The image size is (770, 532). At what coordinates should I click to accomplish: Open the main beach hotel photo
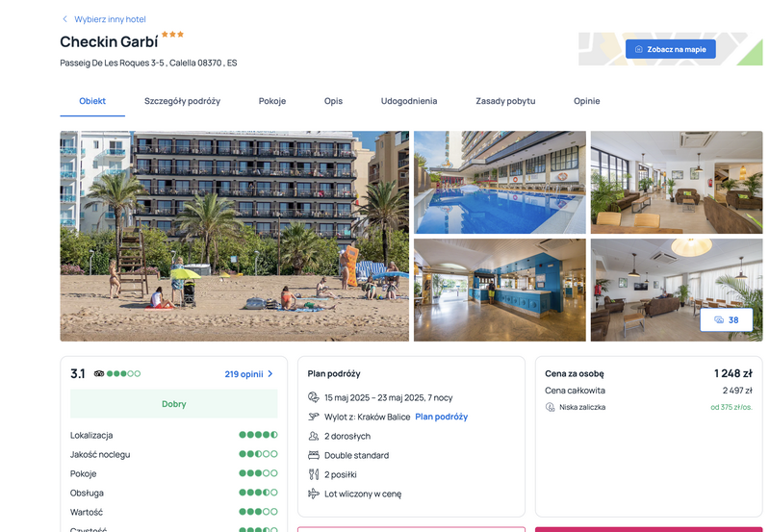pyautogui.click(x=234, y=236)
